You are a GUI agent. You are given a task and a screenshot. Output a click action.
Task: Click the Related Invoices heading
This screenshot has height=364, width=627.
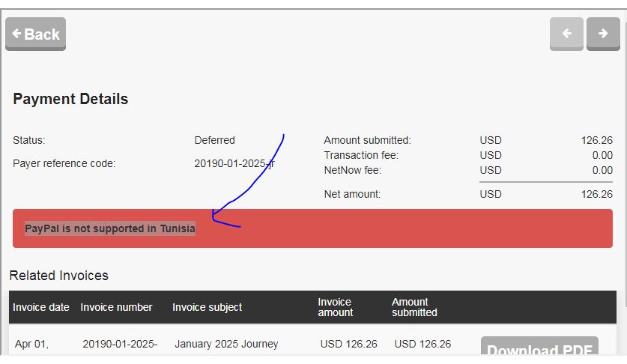click(x=58, y=276)
